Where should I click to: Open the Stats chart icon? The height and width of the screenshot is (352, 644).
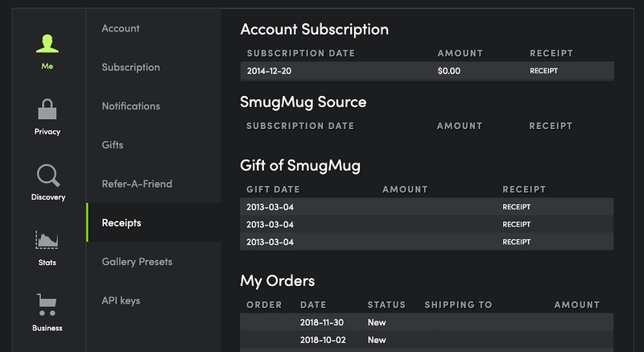(x=47, y=239)
